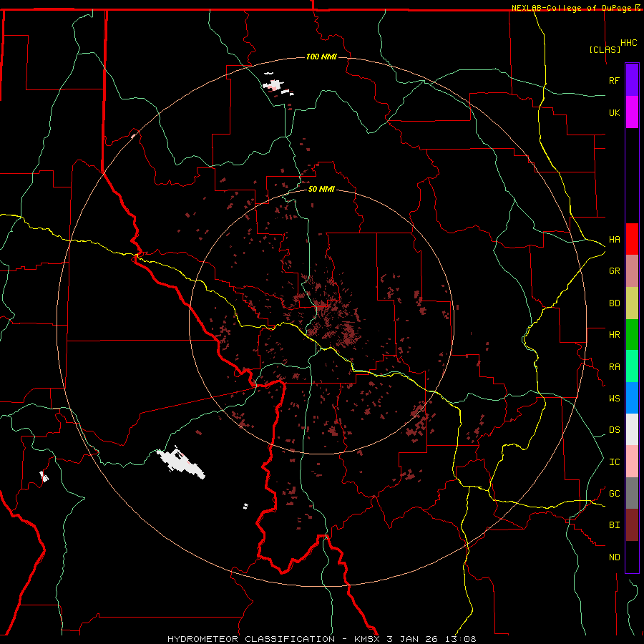Click the ND black legend swatch
Viewport: 644px width, 644px height.
click(632, 557)
